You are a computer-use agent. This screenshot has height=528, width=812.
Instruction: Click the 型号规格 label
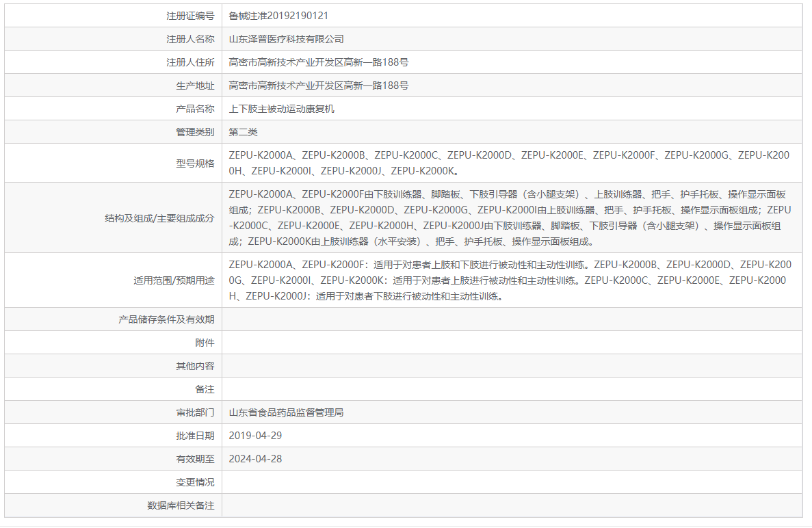(x=195, y=163)
